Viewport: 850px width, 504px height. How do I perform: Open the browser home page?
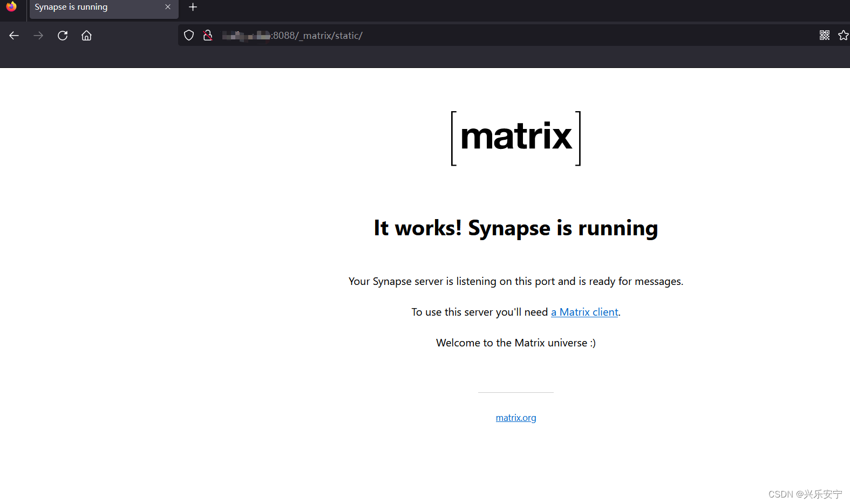(x=86, y=36)
